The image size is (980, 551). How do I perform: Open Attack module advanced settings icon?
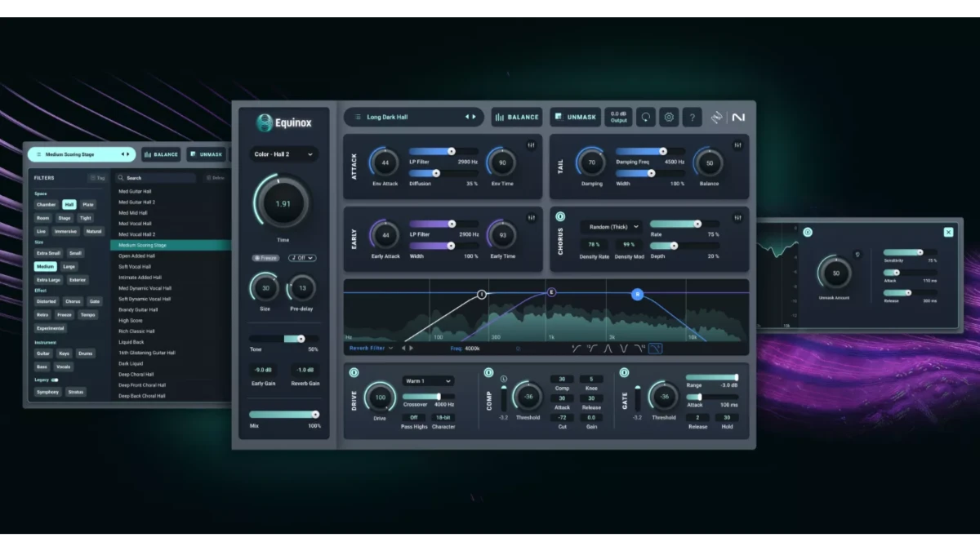point(532,144)
